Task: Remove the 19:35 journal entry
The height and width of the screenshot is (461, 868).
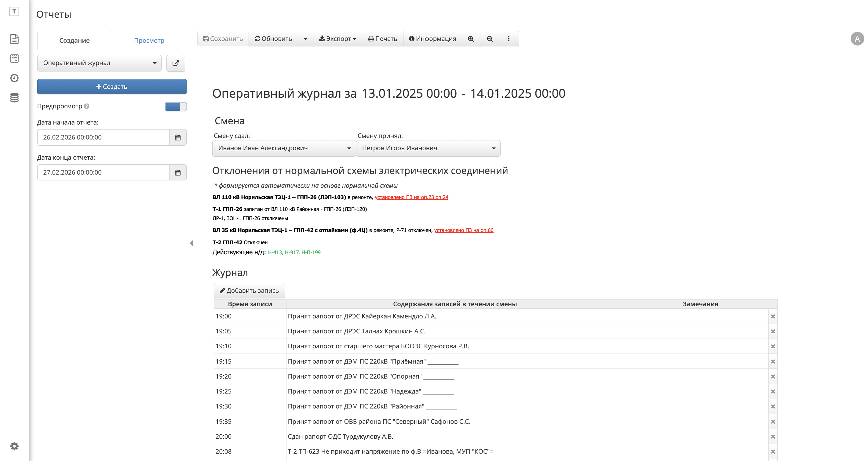Action: point(773,422)
